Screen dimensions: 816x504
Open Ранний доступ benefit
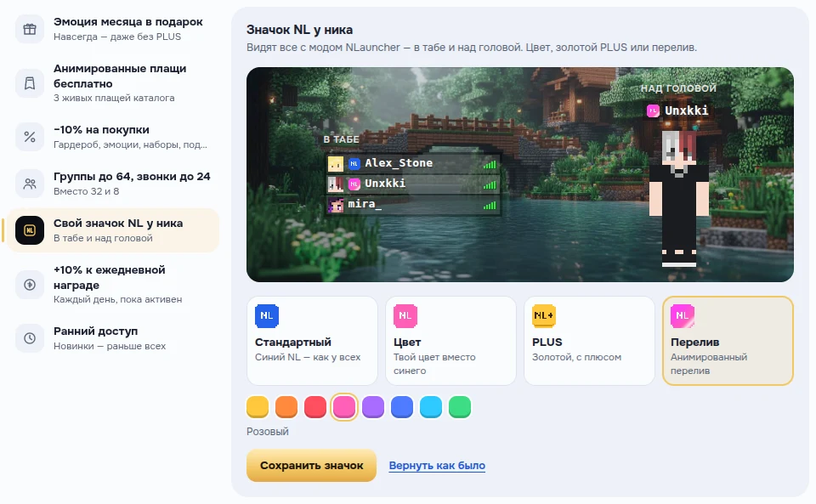click(x=113, y=338)
